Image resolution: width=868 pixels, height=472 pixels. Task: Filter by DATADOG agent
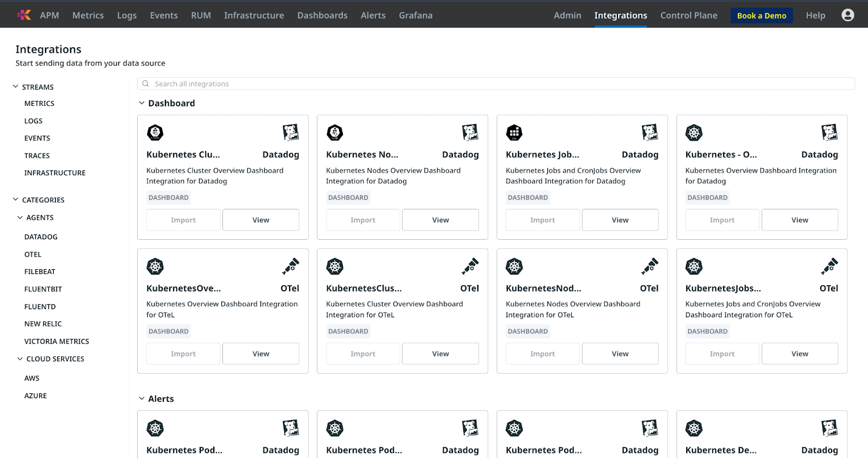click(x=41, y=237)
